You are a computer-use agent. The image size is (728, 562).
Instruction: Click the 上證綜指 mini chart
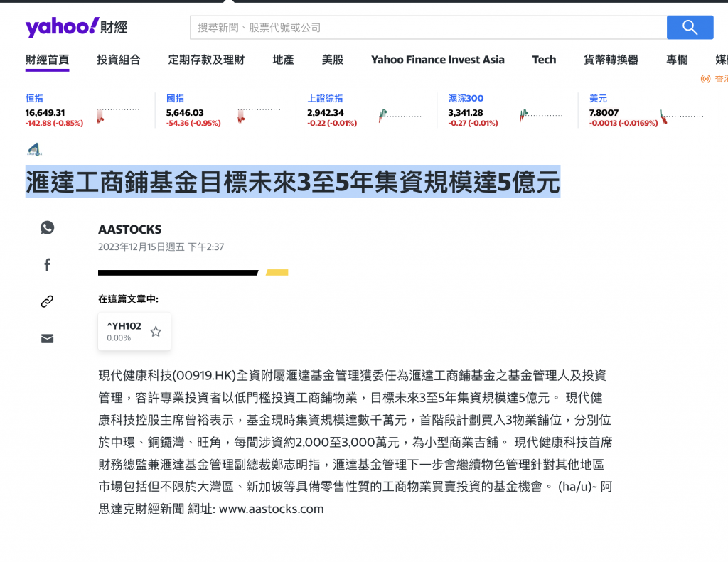point(400,116)
